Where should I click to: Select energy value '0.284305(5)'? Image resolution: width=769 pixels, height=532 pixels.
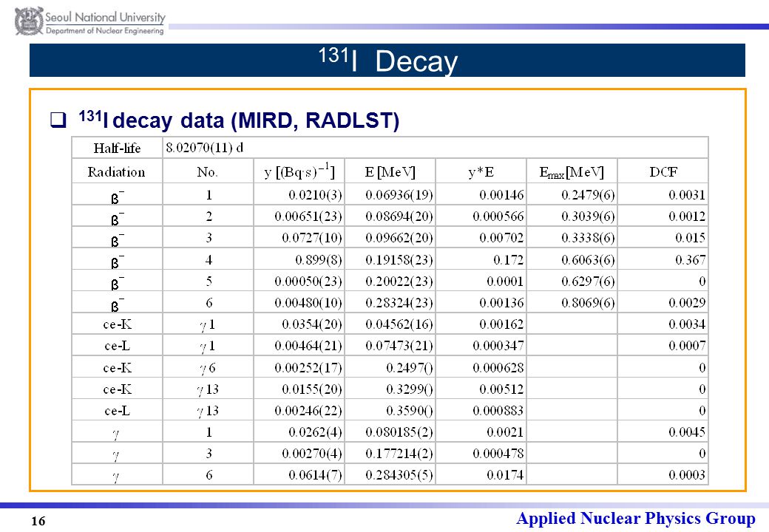tap(399, 474)
